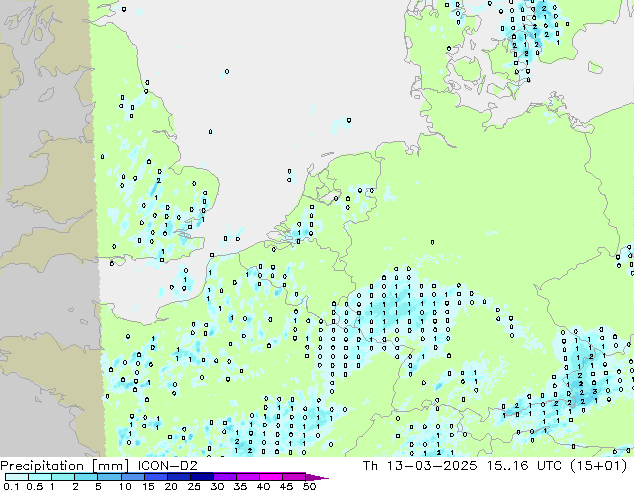Screen dimensions: 634x490
Task: Click the legend scale label '25'
Action: (x=194, y=486)
